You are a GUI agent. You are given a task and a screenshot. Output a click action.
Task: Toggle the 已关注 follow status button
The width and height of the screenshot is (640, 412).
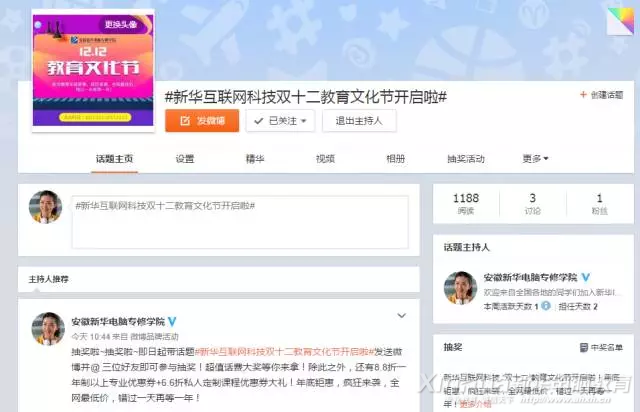(x=280, y=121)
